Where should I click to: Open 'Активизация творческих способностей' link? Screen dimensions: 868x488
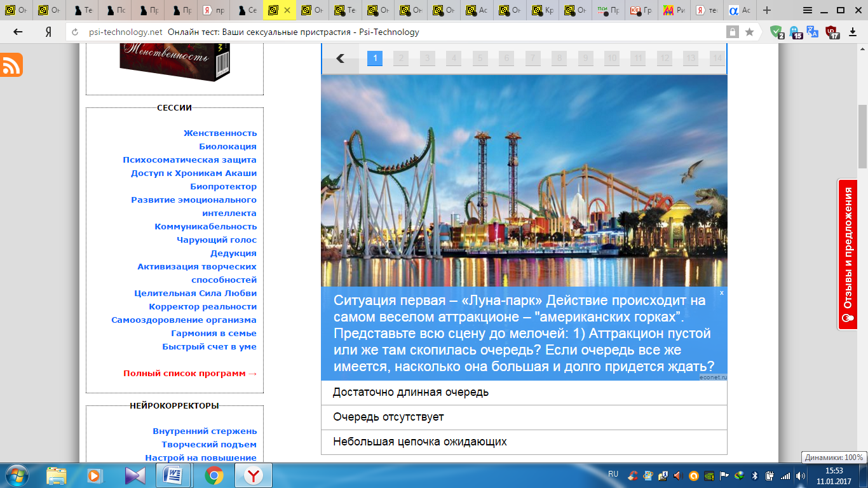click(x=197, y=273)
